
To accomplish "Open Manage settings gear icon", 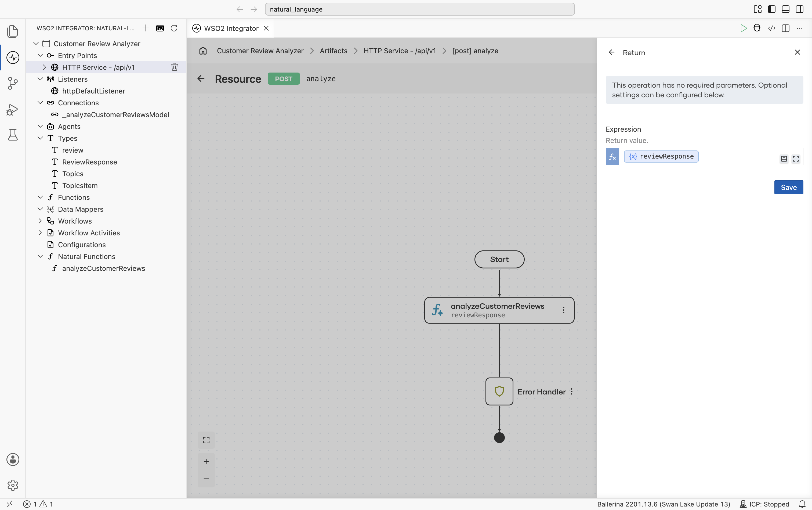I will tap(13, 485).
